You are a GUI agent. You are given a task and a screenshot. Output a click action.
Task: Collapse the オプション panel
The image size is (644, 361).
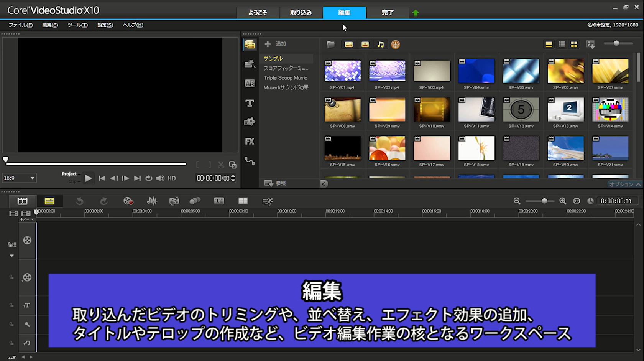625,184
